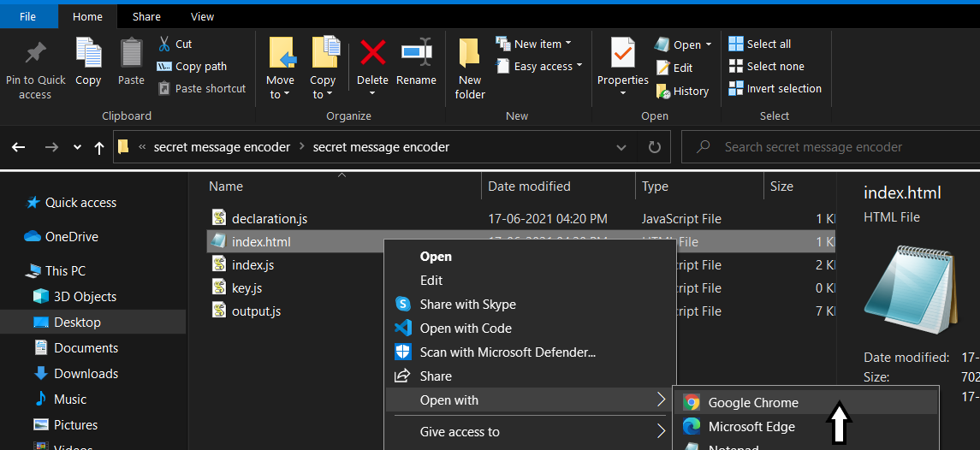Open the Share ribbon tab
This screenshot has height=450, width=980.
tap(146, 16)
